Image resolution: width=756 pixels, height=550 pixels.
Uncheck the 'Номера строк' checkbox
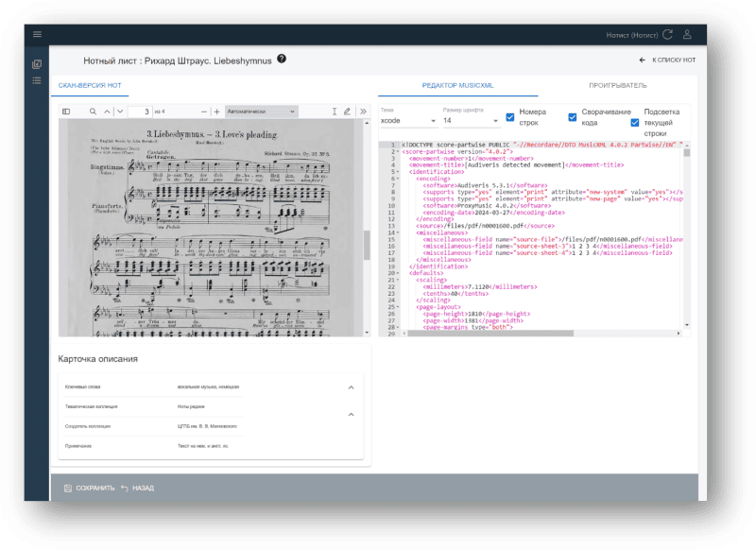pos(510,117)
